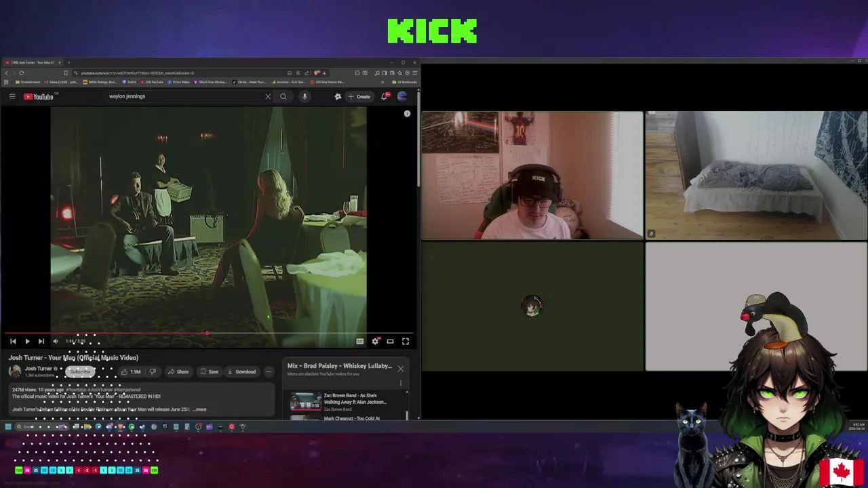Viewport: 868px width, 488px height.
Task: Click the progress bar scrubber dot
Action: click(x=207, y=333)
